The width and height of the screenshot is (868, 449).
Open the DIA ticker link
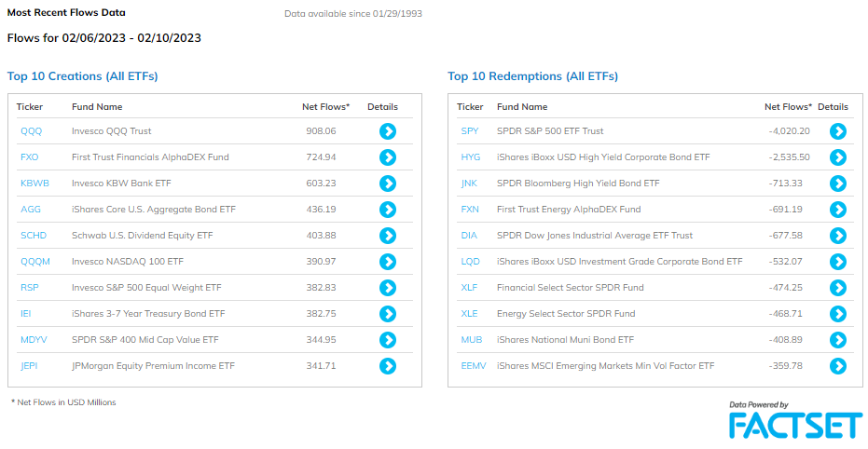469,235
